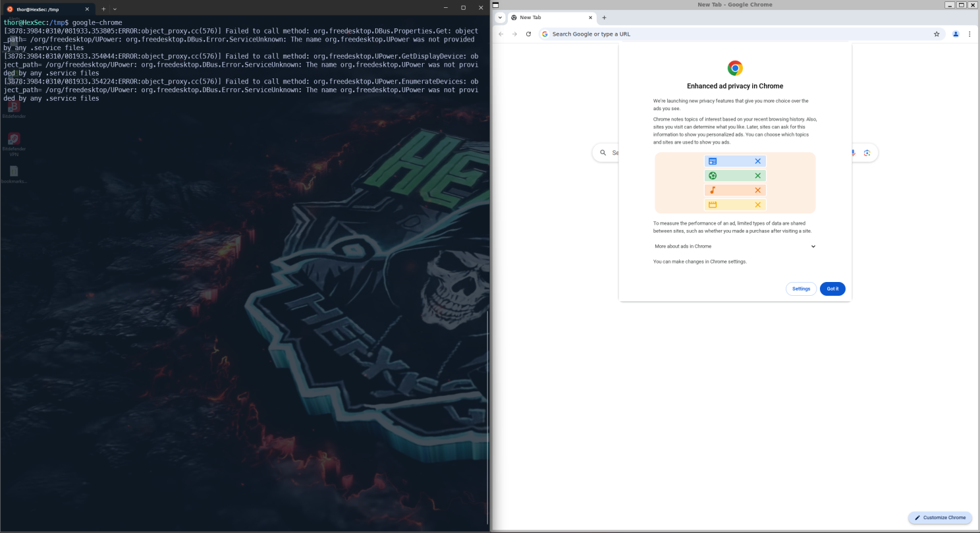Click the Got it button
This screenshot has width=980, height=533.
point(832,289)
